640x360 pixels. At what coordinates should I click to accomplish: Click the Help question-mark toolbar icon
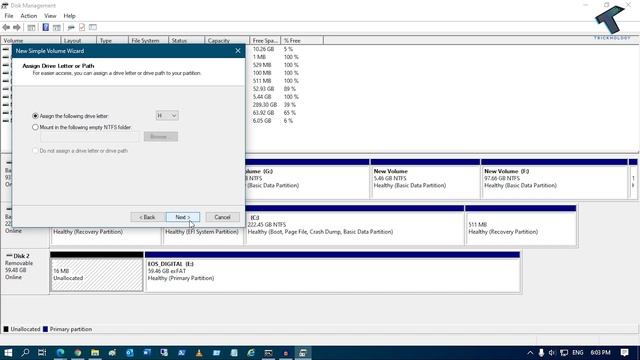point(45,27)
